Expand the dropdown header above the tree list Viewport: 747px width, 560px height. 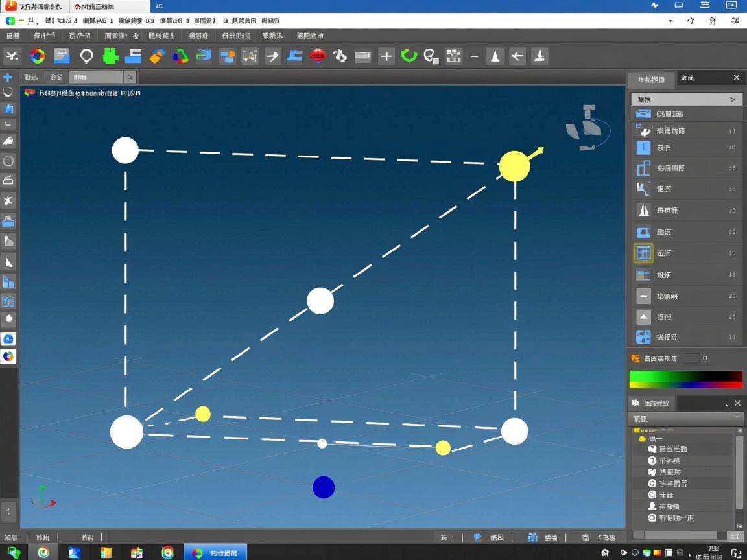click(x=737, y=418)
